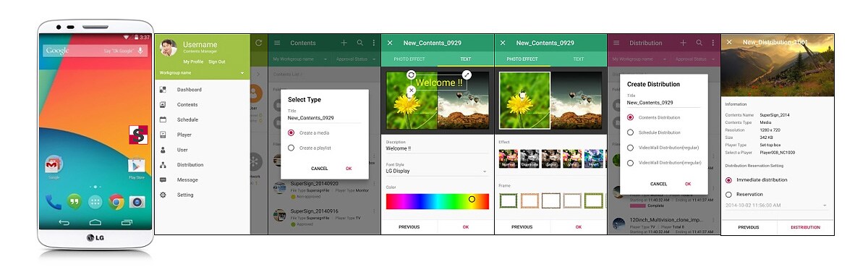Click Title field in Select Type dialog

(324, 117)
